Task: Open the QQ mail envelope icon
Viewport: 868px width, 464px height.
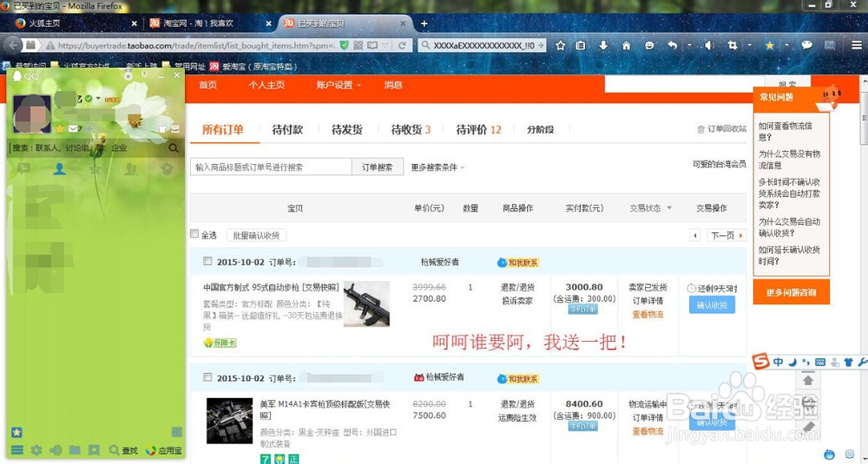Action: (73, 129)
